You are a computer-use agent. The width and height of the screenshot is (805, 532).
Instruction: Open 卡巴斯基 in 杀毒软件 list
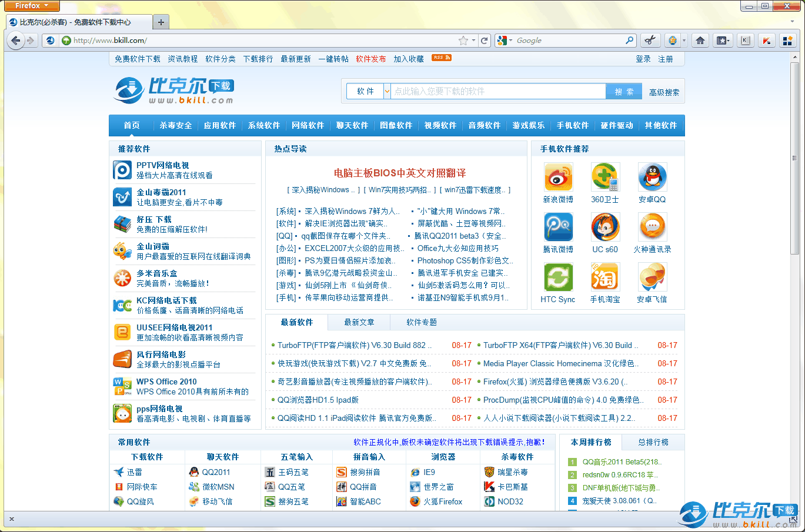[x=512, y=487]
